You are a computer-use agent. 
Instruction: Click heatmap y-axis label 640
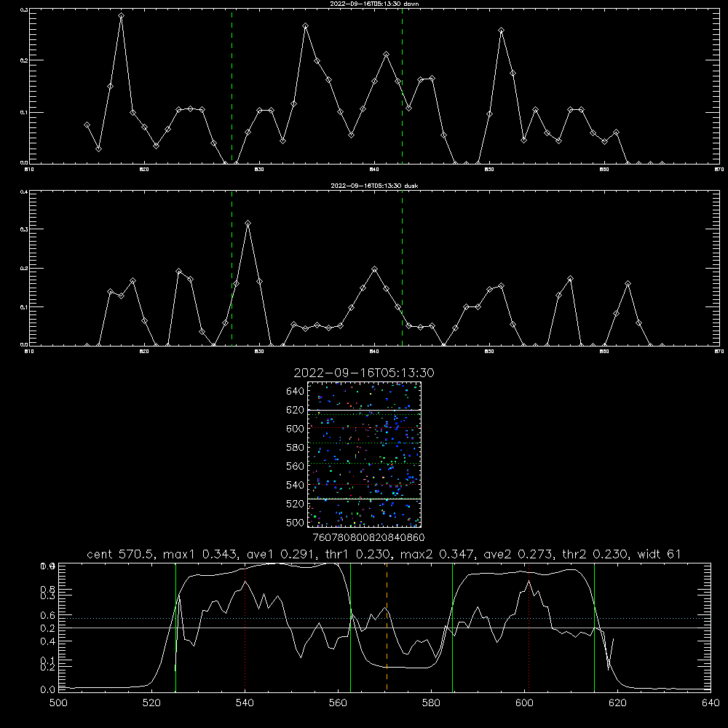[296, 392]
